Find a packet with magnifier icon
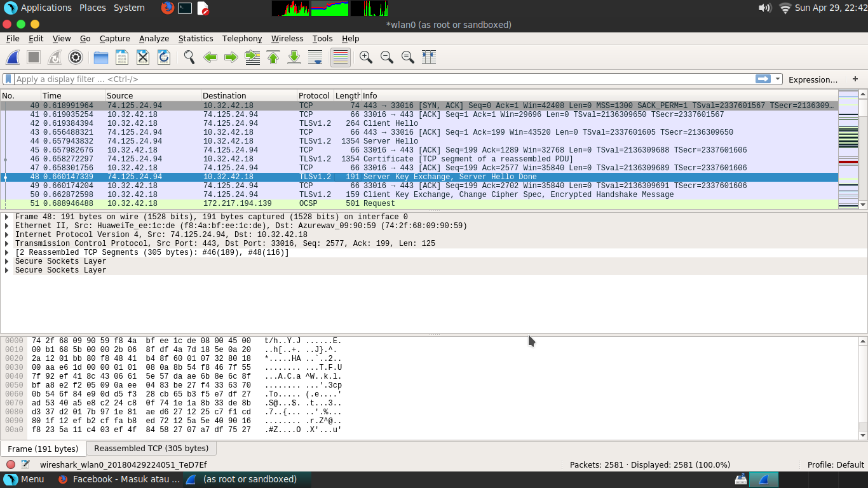This screenshot has height=488, width=868. click(x=189, y=57)
